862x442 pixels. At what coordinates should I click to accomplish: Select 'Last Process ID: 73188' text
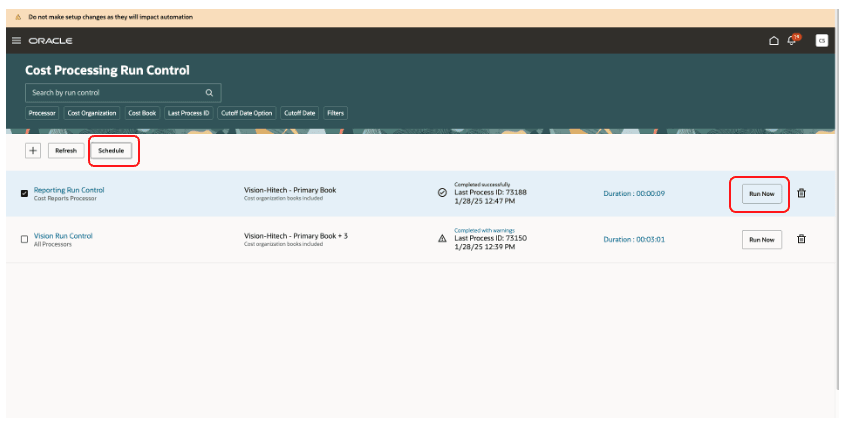(490, 192)
